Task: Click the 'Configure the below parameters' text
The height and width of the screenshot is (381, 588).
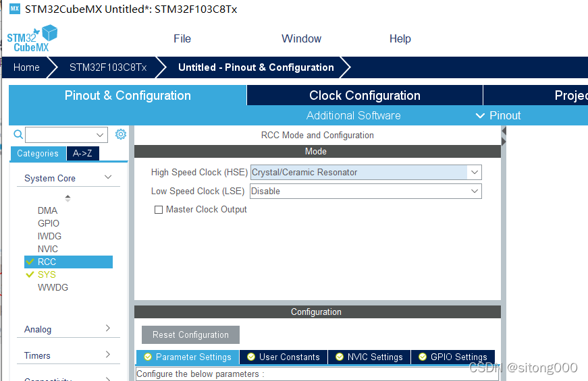Action: click(201, 374)
